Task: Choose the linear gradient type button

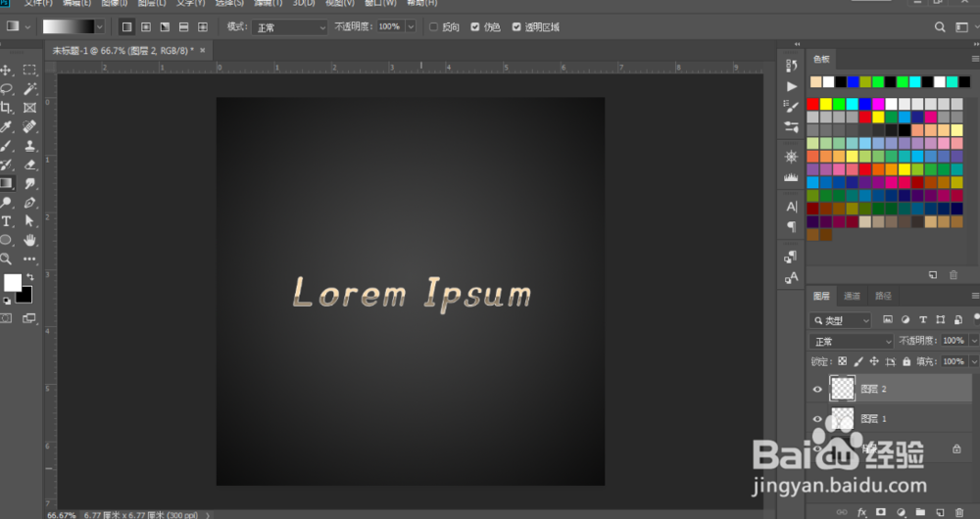Action: 126,26
